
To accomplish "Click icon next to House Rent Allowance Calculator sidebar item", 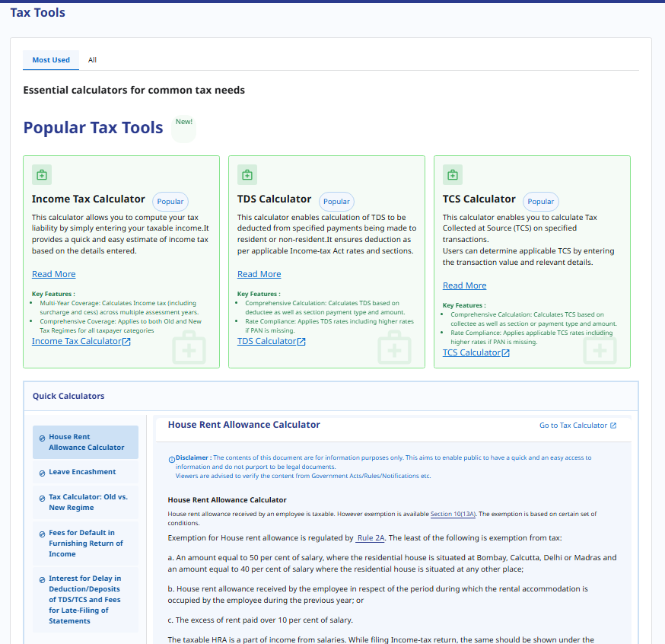I will 42,438.
